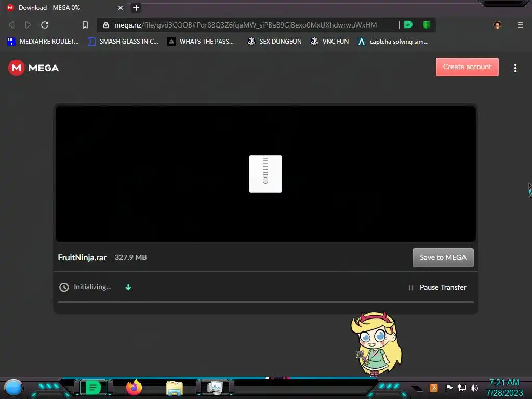This screenshot has height=399, width=532.
Task: Click the MEGA logo
Action: pos(33,68)
